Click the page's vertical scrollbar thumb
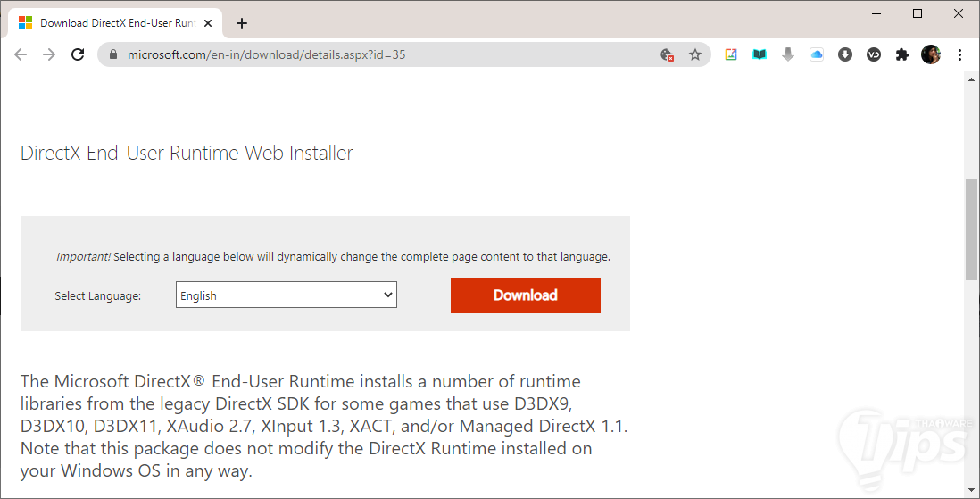 (972, 228)
